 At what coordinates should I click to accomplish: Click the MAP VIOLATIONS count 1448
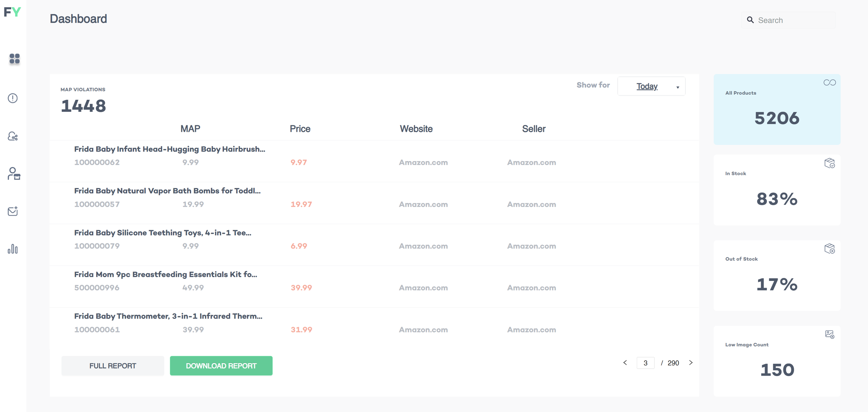pyautogui.click(x=83, y=106)
